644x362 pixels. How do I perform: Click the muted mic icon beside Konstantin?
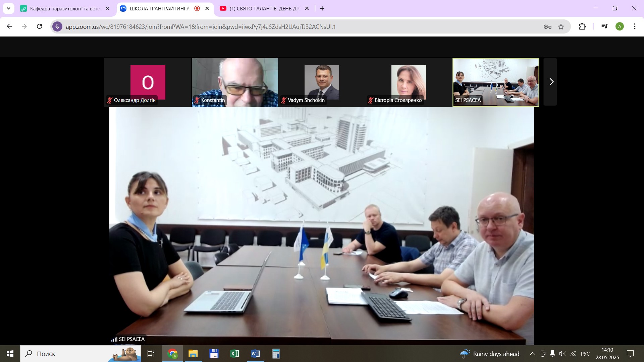point(197,100)
